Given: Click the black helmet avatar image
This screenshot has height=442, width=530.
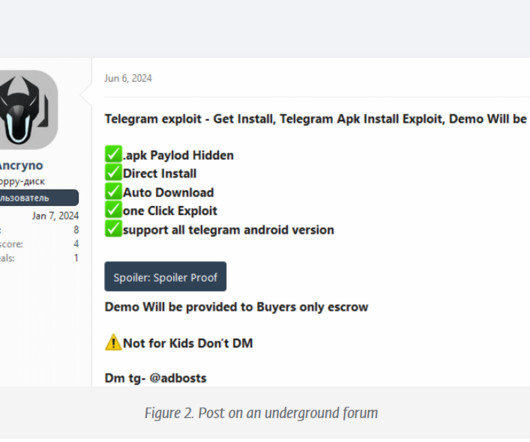Looking at the screenshot, I should tap(27, 110).
